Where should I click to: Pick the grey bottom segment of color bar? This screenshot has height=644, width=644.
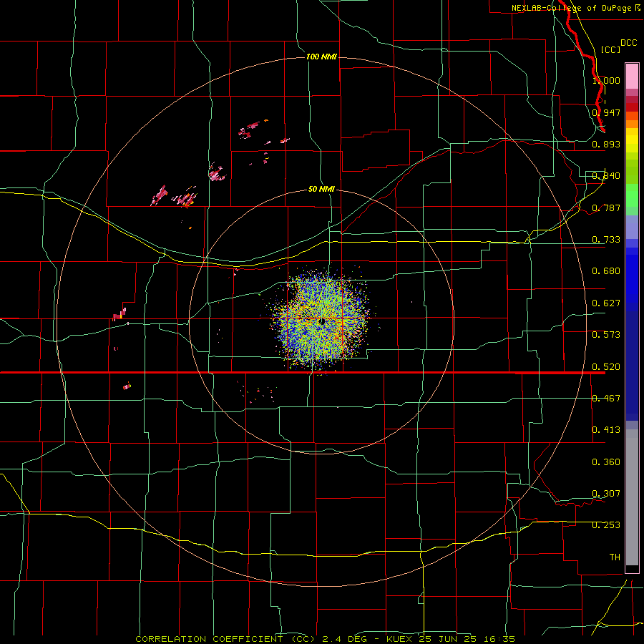pyautogui.click(x=632, y=497)
